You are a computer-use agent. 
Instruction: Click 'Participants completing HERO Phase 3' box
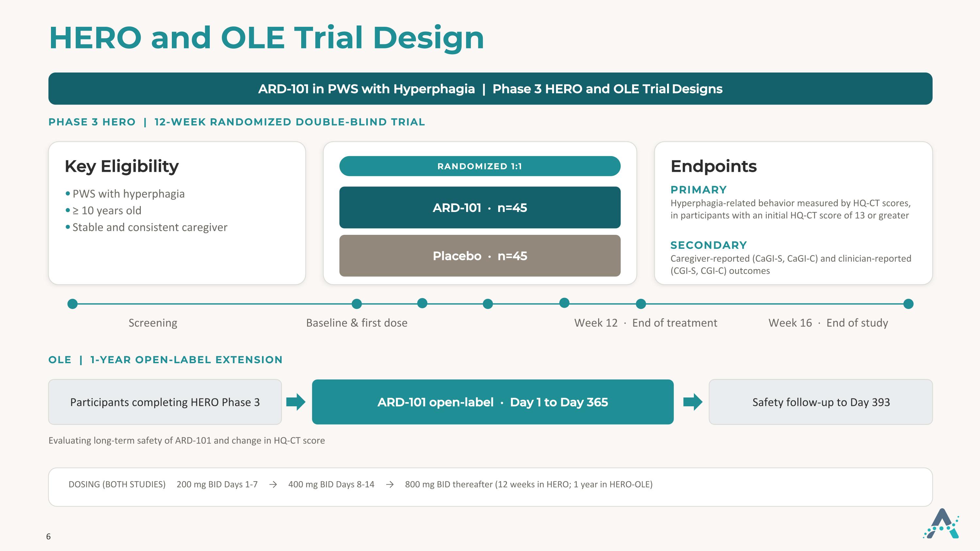[x=165, y=402]
